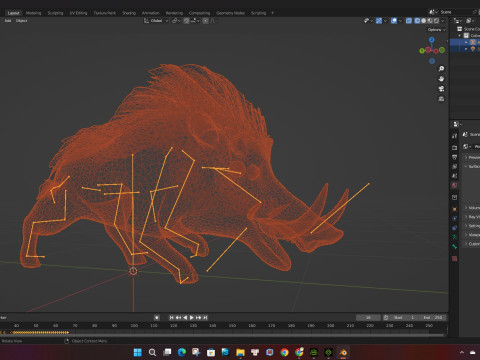Click the Scene name field in topbar
Screen dimensions: 480x360
point(455,12)
